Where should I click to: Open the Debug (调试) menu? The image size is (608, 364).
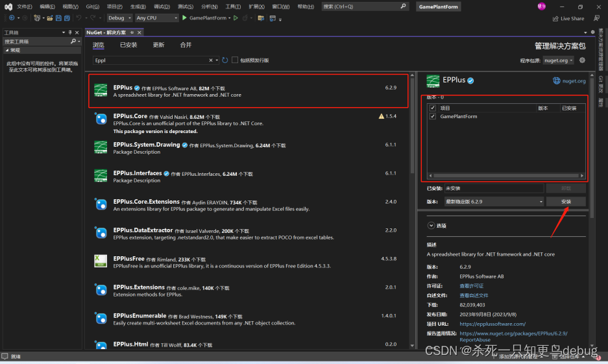point(162,6)
